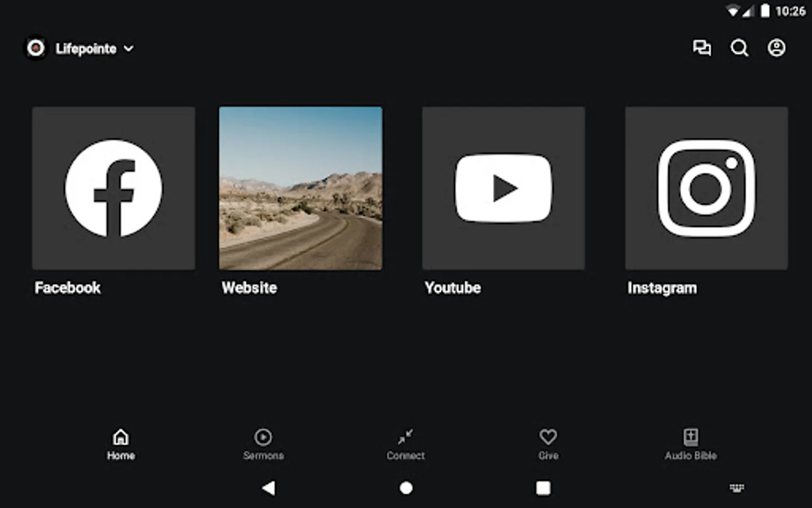Tap the Android home button
This screenshot has width=812, height=508.
[x=406, y=488]
